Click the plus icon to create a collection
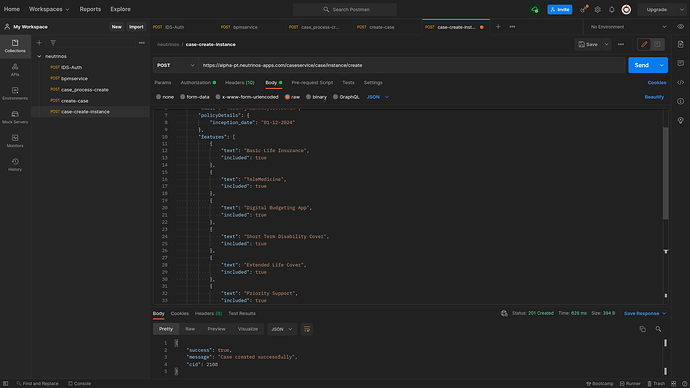Screen dimensions: 690x388 (x=39, y=43)
